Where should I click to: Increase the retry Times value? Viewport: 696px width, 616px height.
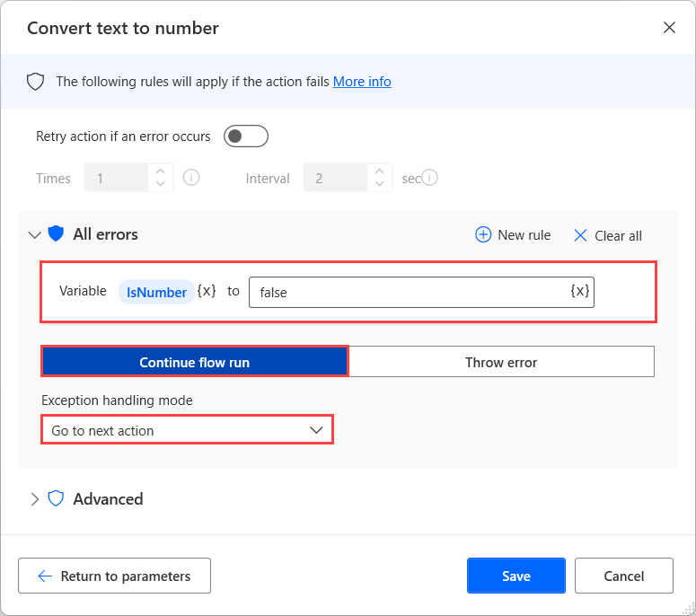(160, 172)
